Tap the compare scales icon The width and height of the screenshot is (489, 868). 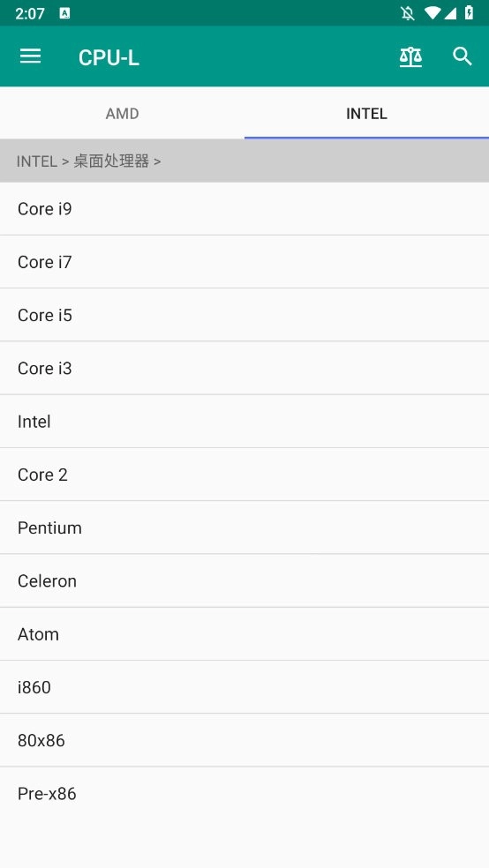411,56
